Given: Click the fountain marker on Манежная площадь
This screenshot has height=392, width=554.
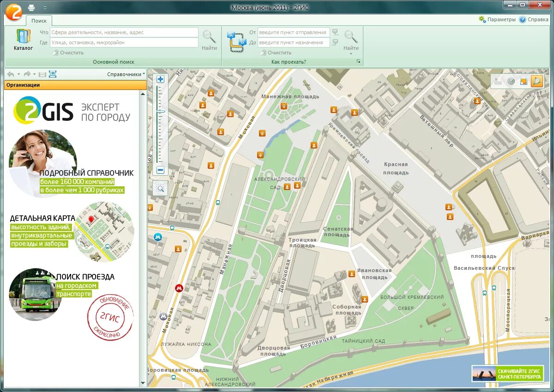Looking at the screenshot, I should (284, 106).
